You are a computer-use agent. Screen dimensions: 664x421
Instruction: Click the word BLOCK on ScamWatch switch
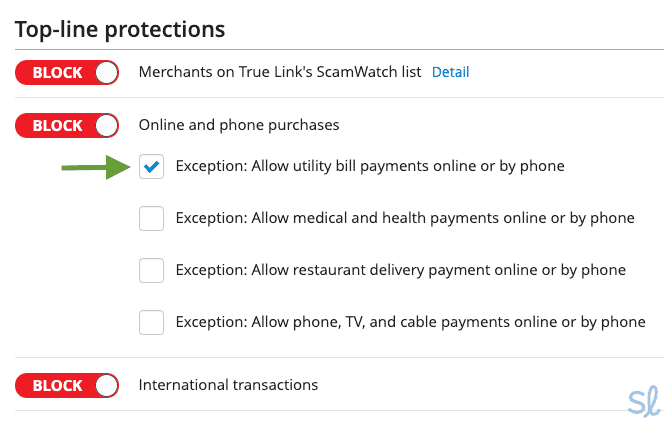pyautogui.click(x=57, y=73)
